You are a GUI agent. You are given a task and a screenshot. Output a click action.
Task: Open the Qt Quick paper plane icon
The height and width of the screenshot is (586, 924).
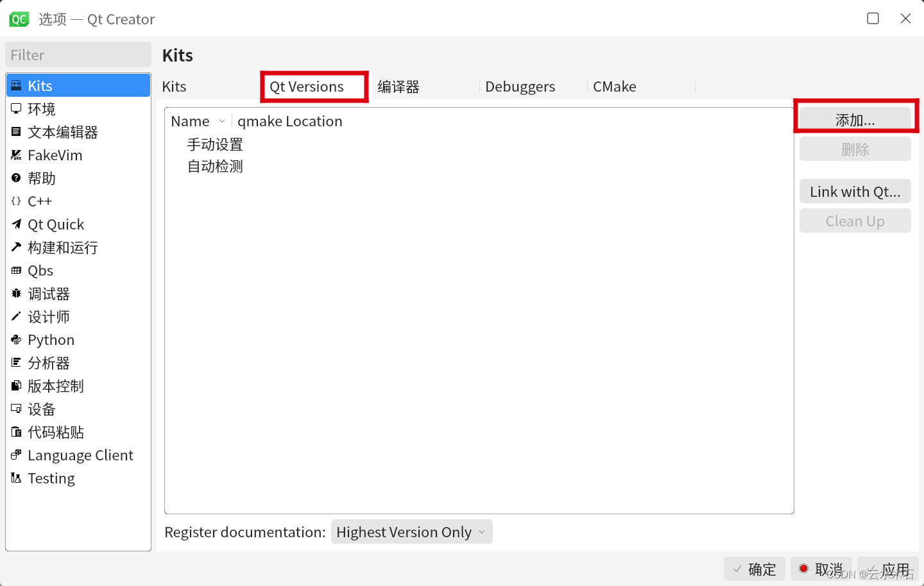[x=16, y=224]
